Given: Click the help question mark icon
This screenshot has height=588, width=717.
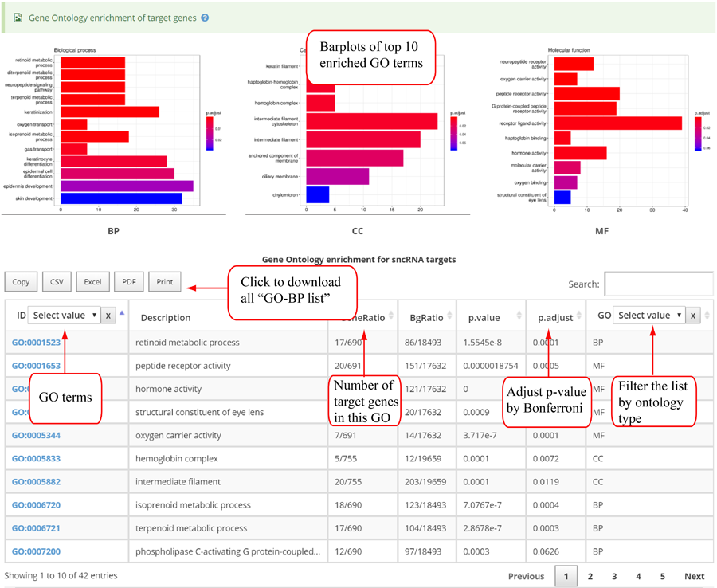Looking at the screenshot, I should point(205,17).
